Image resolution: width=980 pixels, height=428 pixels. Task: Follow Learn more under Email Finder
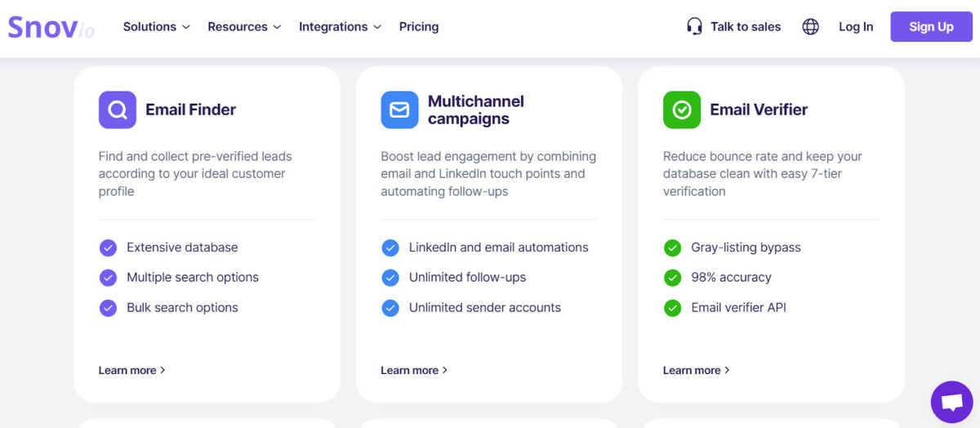[x=131, y=370]
